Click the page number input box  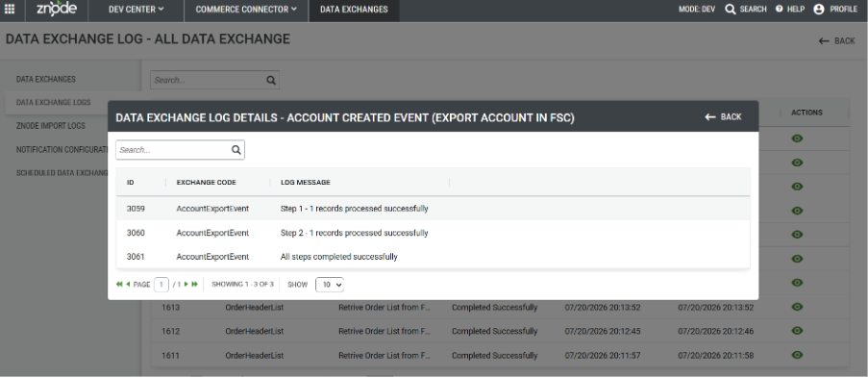pyautogui.click(x=161, y=285)
